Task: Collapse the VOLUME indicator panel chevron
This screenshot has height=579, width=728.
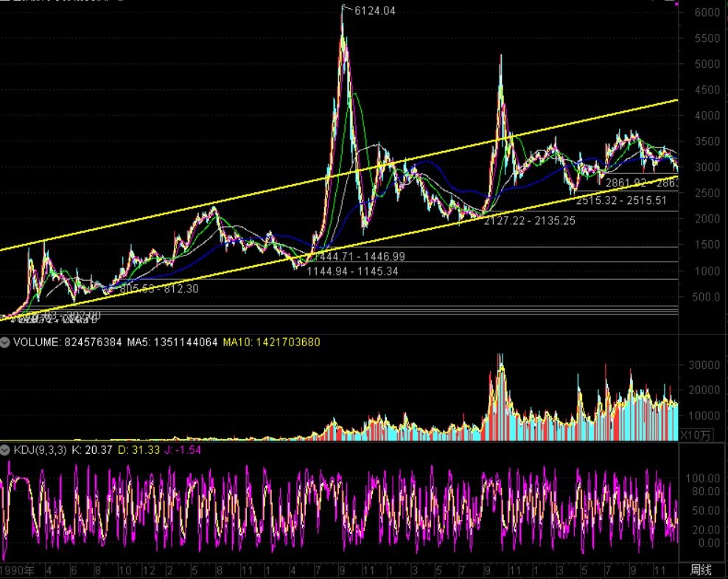Action: [x=5, y=343]
